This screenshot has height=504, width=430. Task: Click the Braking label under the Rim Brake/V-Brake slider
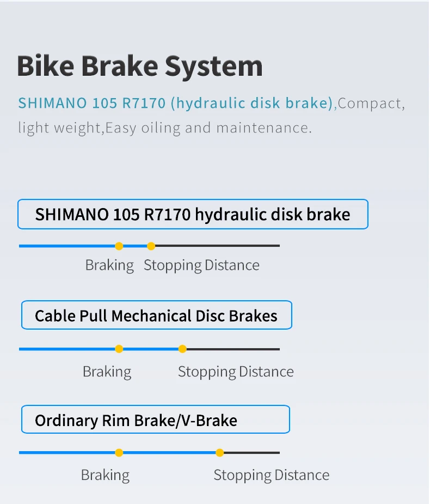(x=105, y=475)
